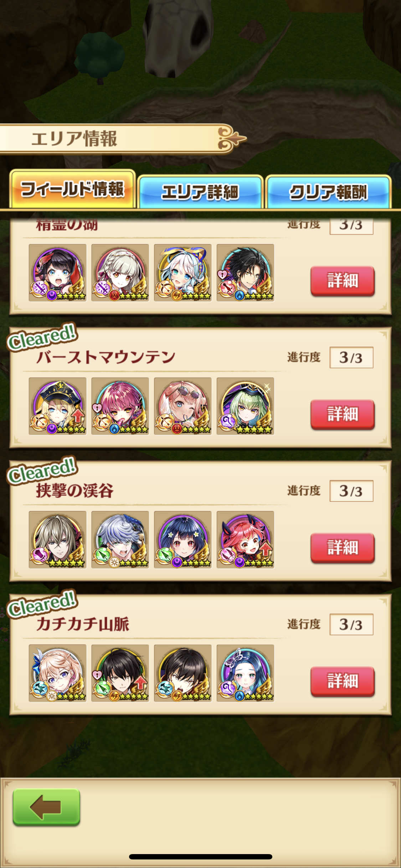This screenshot has width=401, height=868.
Task: Switch to the エリア詳細 tab
Action: (x=200, y=192)
